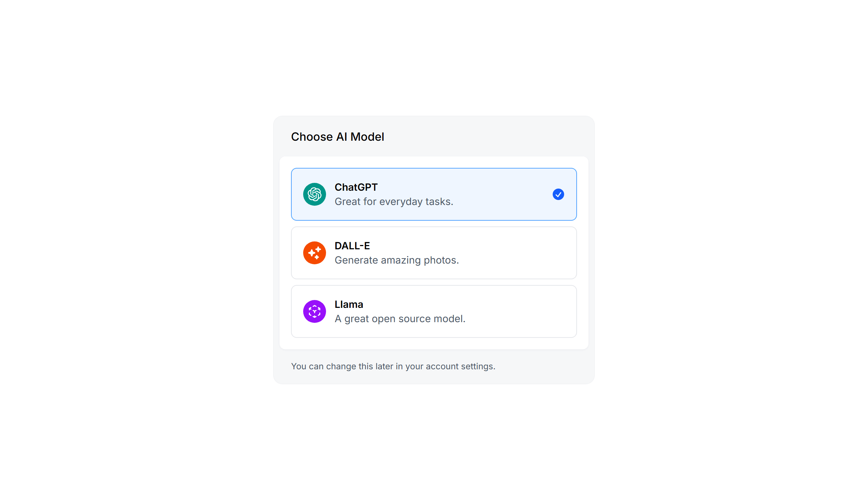The image size is (868, 500).
Task: Click empty right area of DALL-E card
Action: click(518, 253)
